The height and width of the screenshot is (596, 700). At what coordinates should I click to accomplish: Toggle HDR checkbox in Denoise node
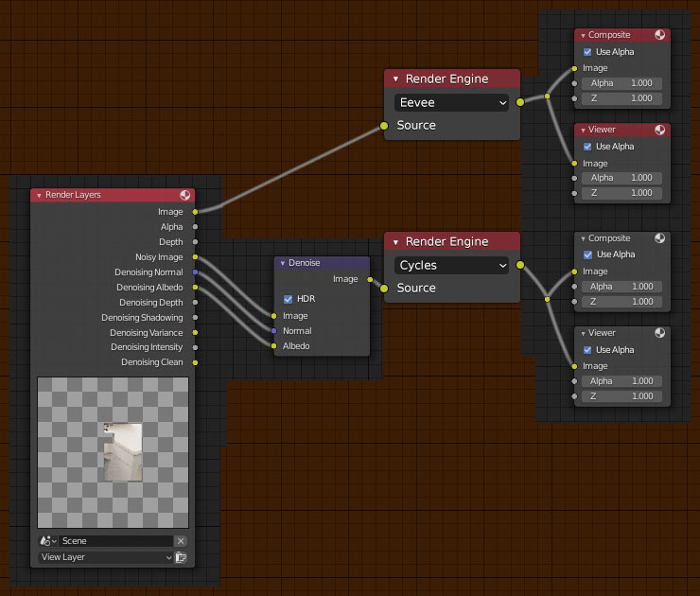point(288,299)
